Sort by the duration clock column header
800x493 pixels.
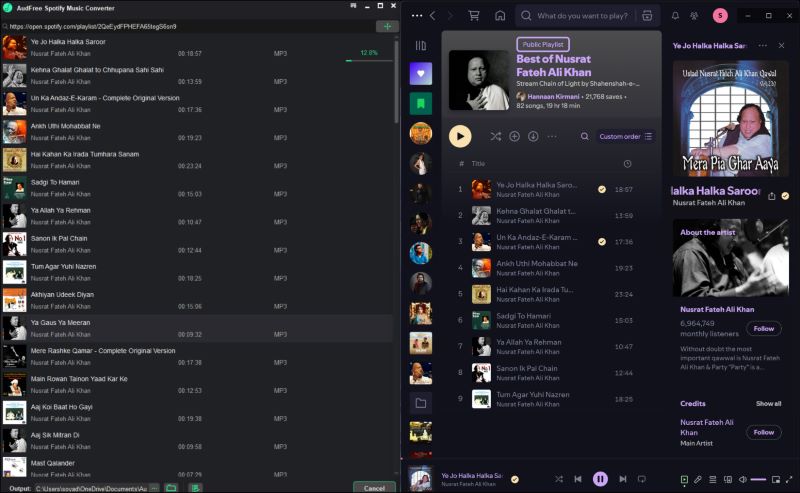[627, 164]
